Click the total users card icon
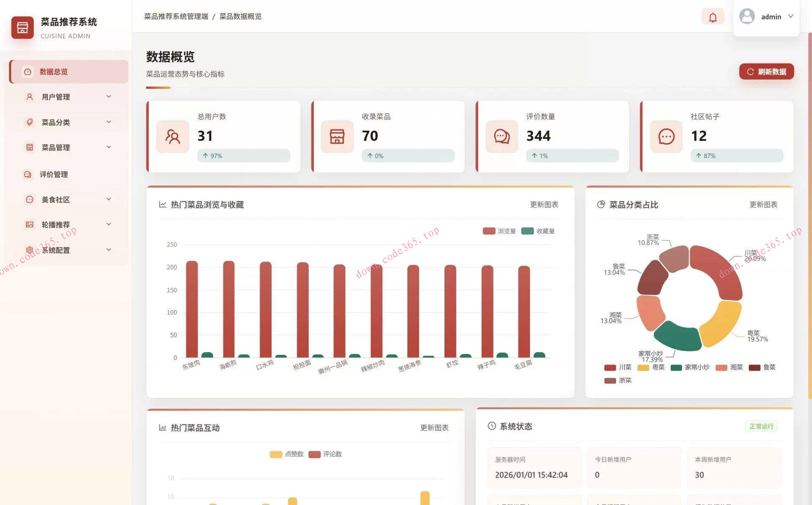Screen dimensions: 812x505 tap(173, 137)
